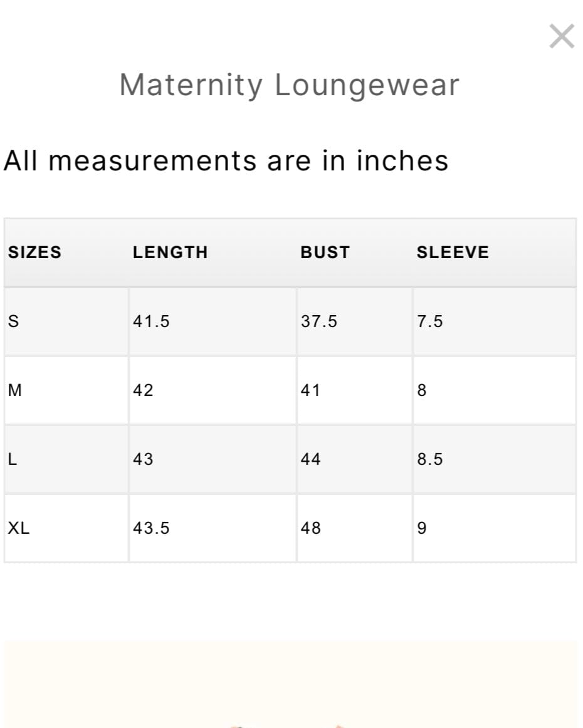Click the LENGTH column header

170,252
